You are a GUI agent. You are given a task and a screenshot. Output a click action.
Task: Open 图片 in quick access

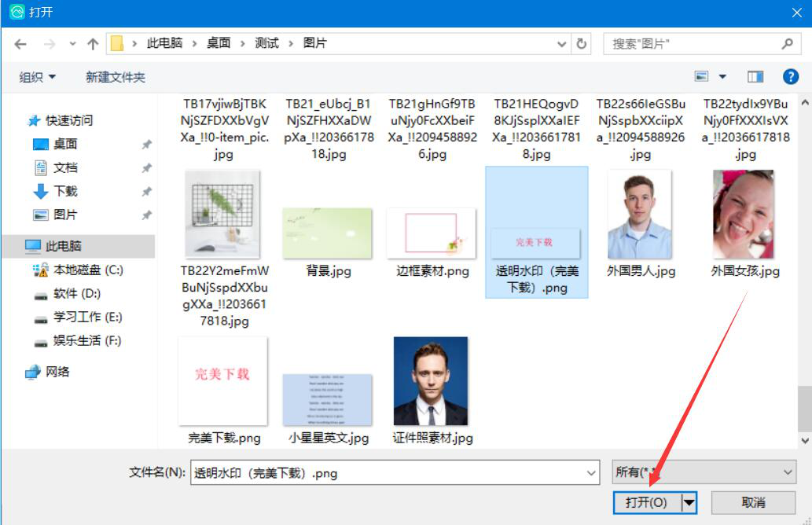click(x=64, y=215)
